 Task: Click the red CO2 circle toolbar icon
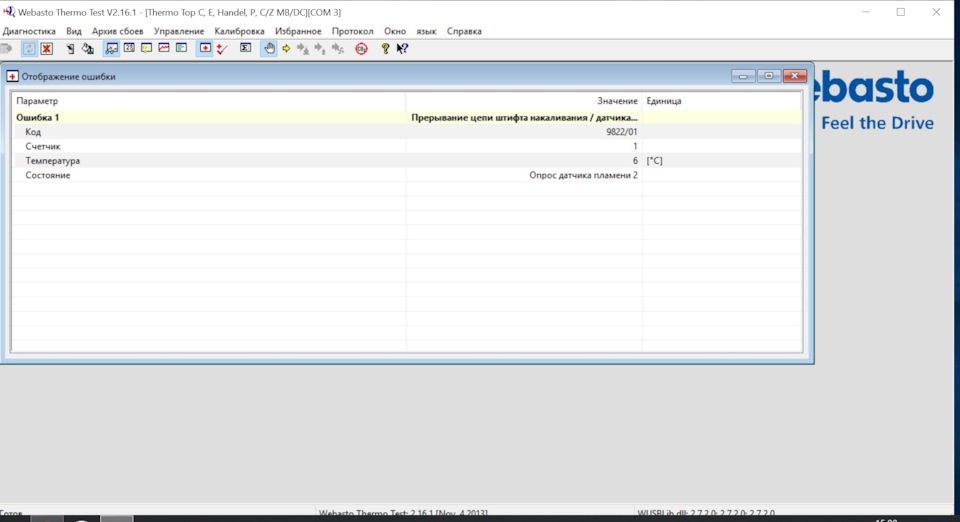tap(361, 48)
